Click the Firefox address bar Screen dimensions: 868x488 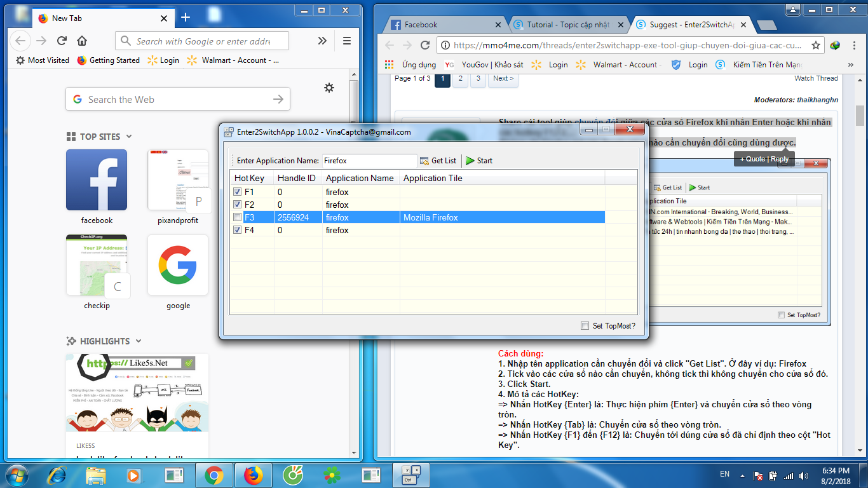(202, 41)
